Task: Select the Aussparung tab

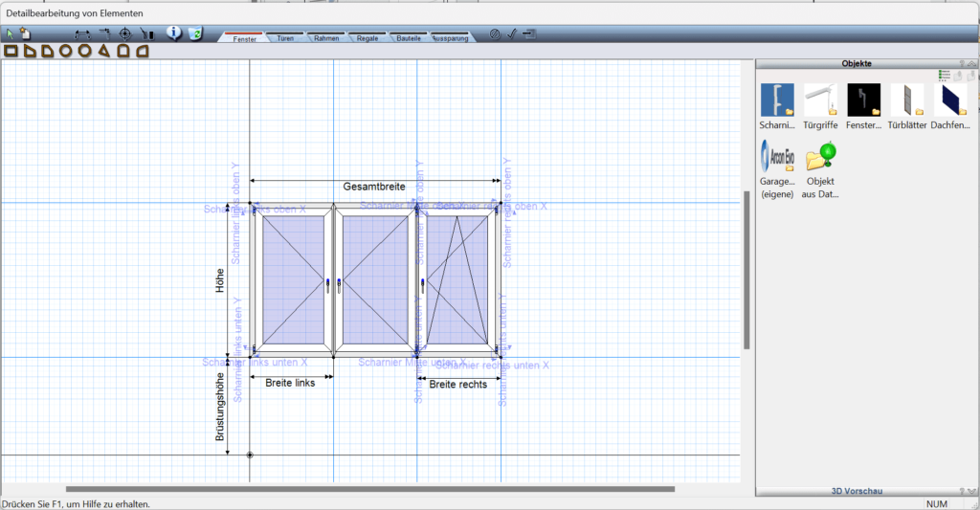Action: click(448, 38)
